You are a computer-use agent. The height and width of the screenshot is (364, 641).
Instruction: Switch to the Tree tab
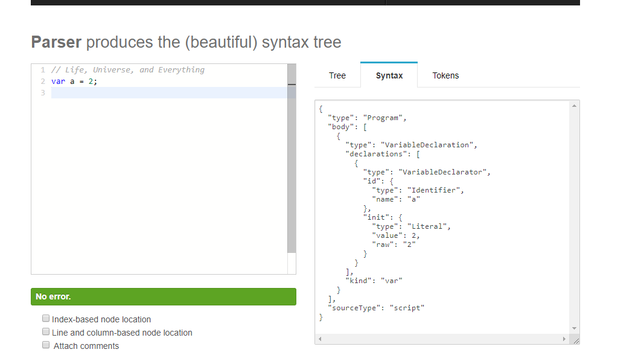point(337,75)
